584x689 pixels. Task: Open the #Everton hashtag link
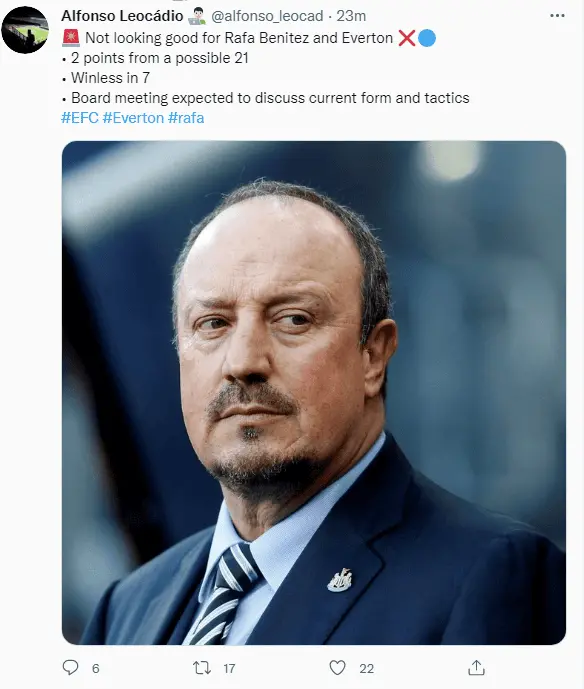coord(133,118)
